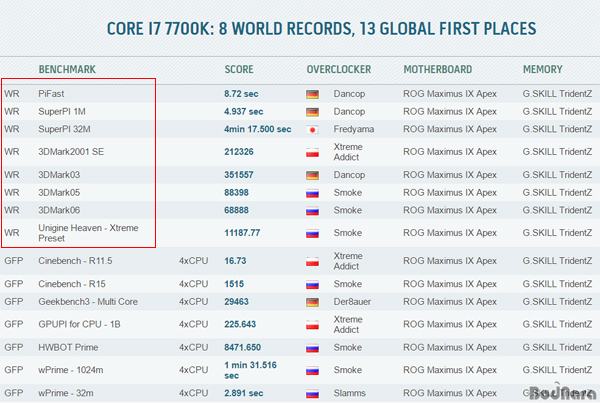Viewport: 600px width, 403px height.
Task: Click Xtreme Addict in the GPUPI row
Action: [348, 324]
